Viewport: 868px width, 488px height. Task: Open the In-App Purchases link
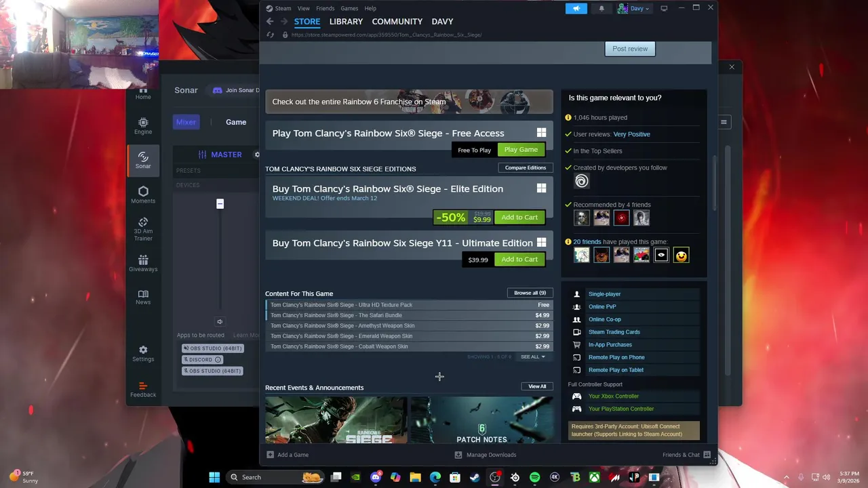coord(610,344)
